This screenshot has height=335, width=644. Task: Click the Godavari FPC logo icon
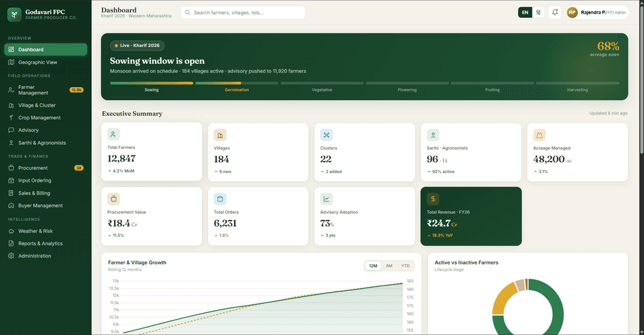click(x=14, y=15)
